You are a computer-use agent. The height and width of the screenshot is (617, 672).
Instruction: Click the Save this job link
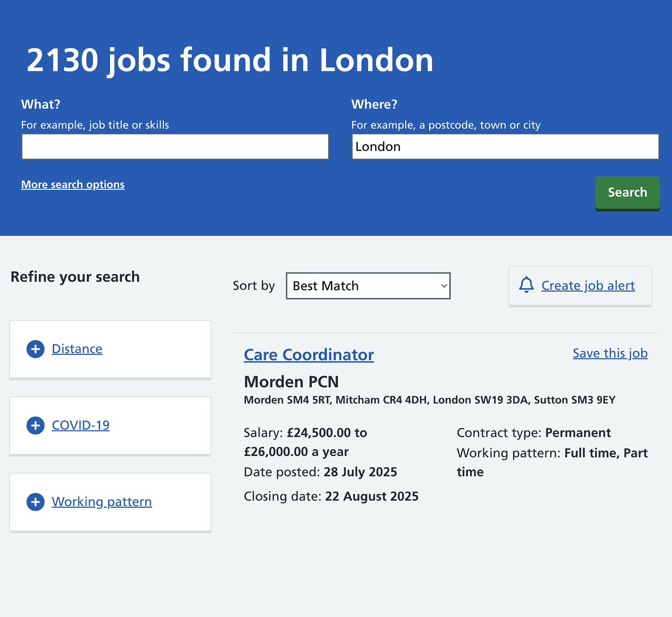[x=610, y=354]
